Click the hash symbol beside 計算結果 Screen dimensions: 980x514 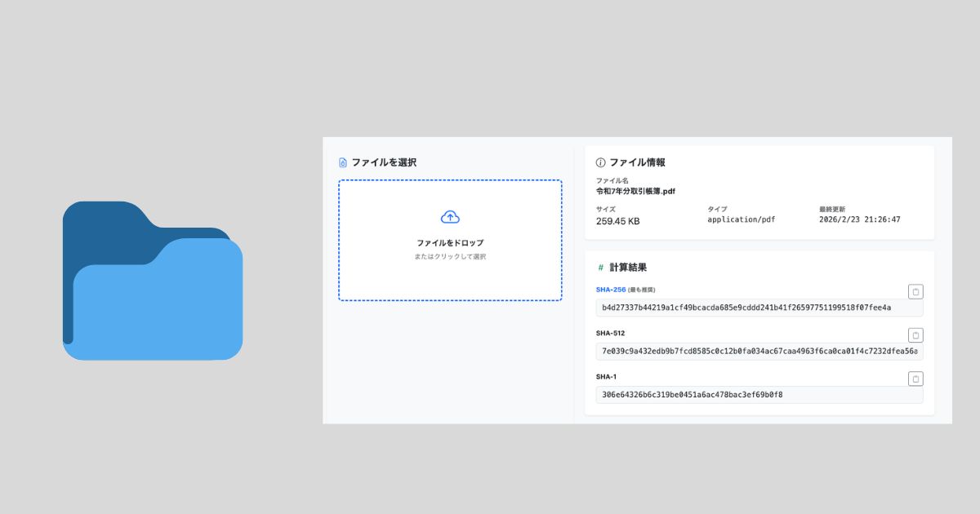coord(601,268)
